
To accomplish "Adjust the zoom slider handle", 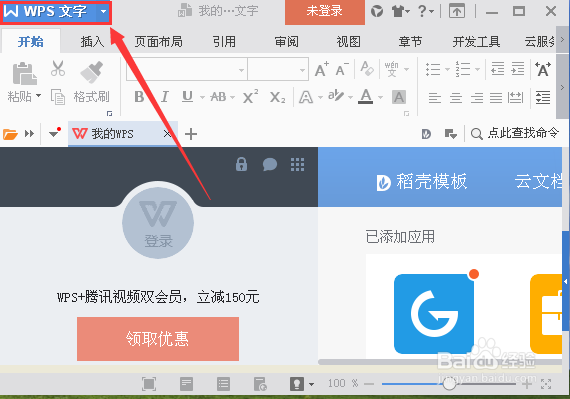I will (x=449, y=384).
